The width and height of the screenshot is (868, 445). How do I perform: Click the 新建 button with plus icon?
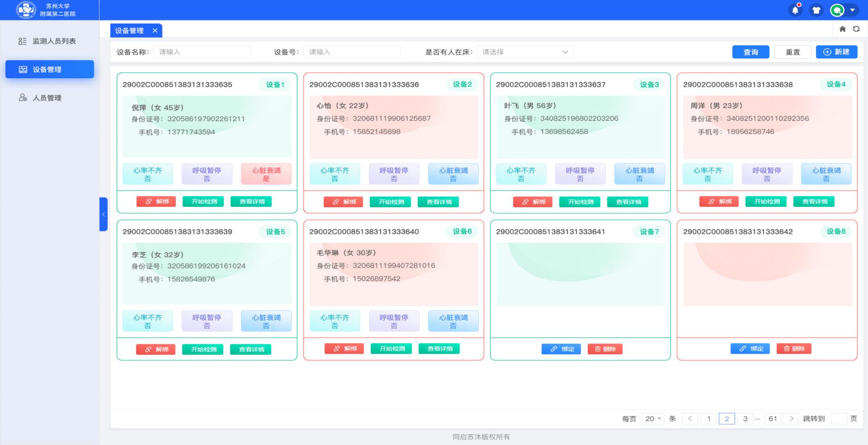pyautogui.click(x=836, y=52)
